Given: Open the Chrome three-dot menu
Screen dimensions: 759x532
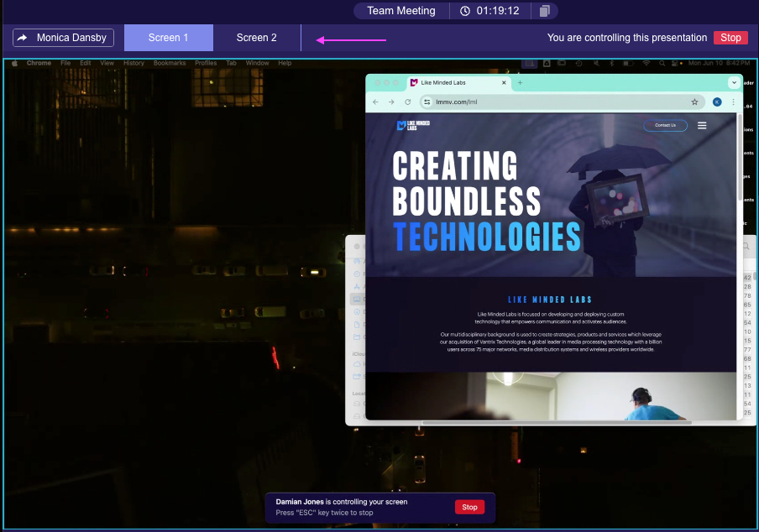Looking at the screenshot, I should 733,102.
